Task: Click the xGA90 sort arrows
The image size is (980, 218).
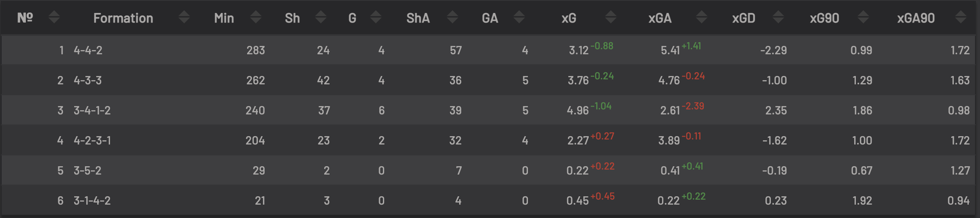Action: [961, 18]
